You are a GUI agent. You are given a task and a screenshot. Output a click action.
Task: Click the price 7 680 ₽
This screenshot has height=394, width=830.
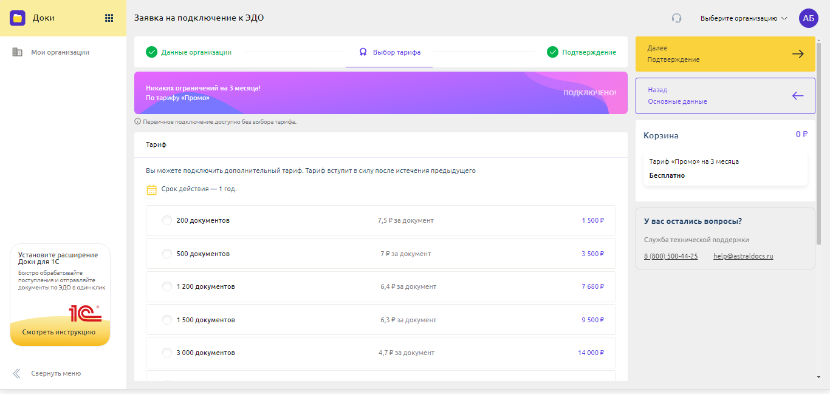(x=592, y=286)
